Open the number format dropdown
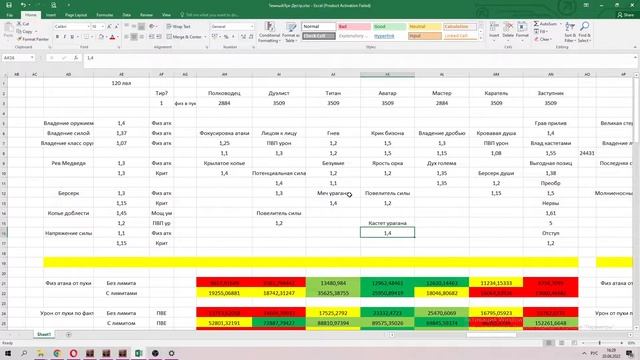This screenshot has width=640, height=360. (252, 27)
